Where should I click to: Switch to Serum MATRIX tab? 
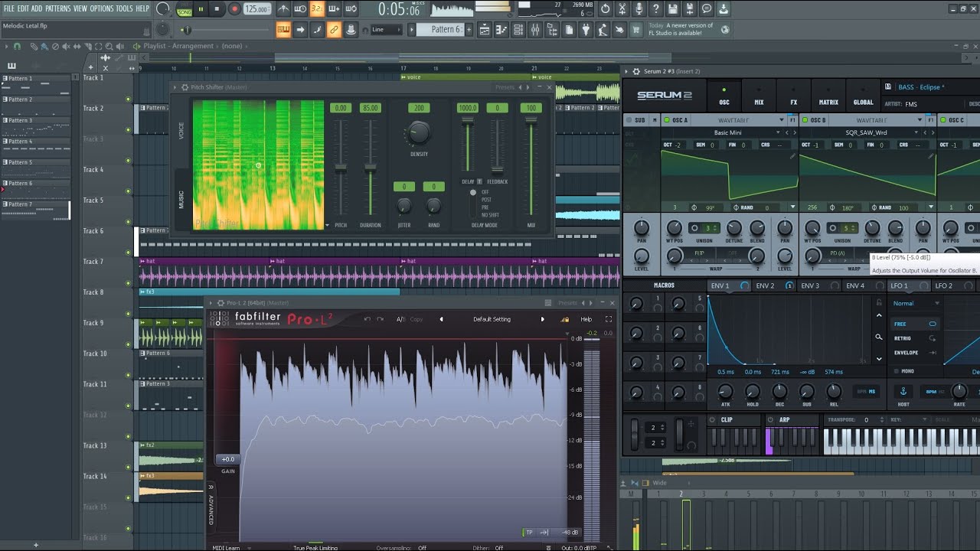click(x=828, y=96)
